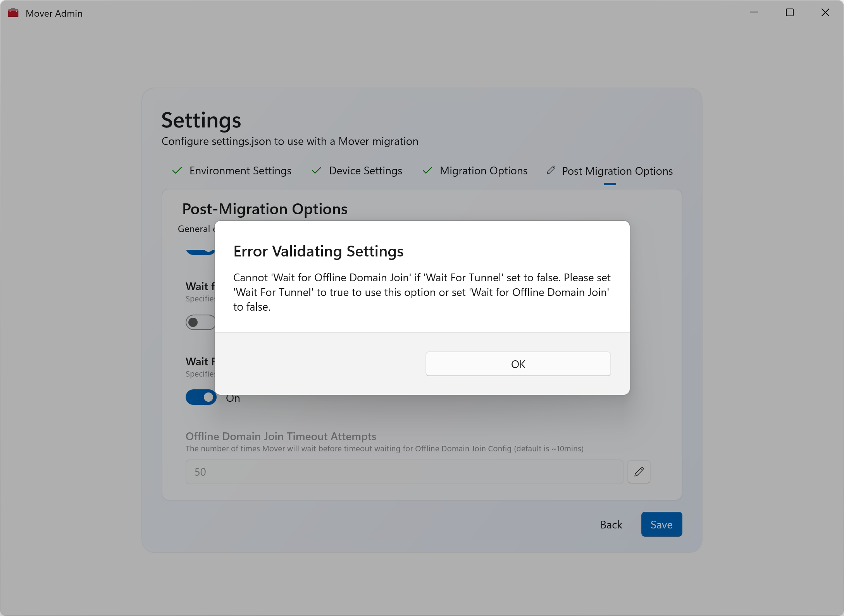Close the Mover Admin window
This screenshot has width=844, height=616.
(825, 13)
